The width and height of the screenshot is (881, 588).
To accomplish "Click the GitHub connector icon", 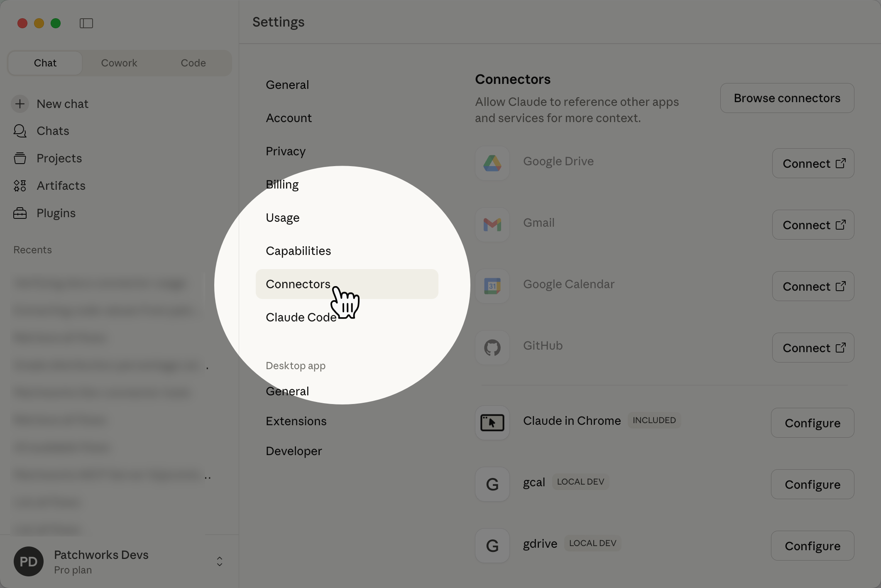I will 492,348.
